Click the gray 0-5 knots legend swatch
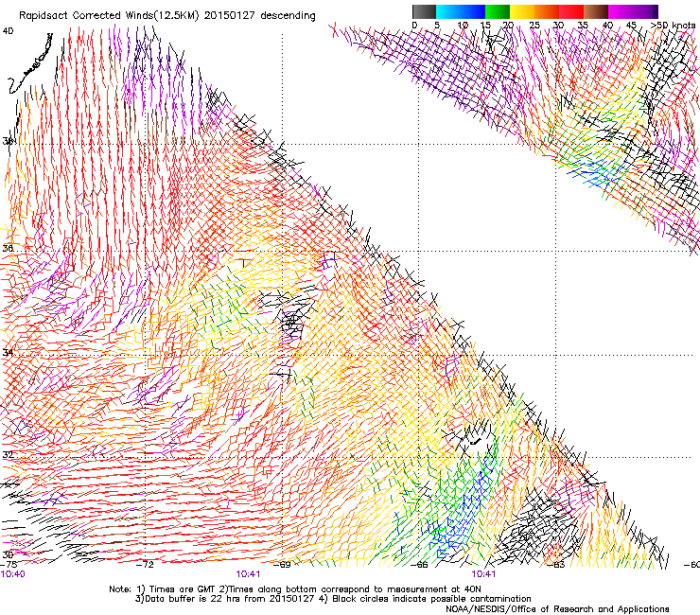The height and width of the screenshot is (615, 700). pos(424,11)
